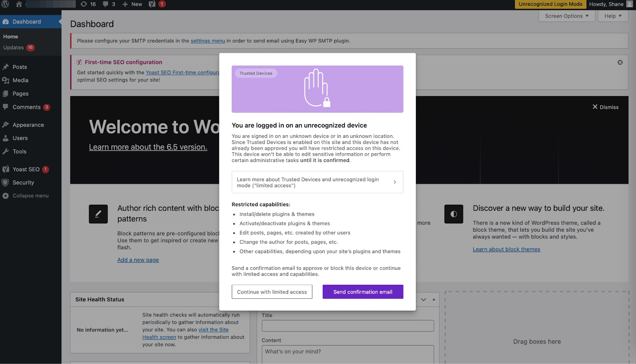Viewport: 636px width, 364px height.
Task: Click the Quick Draft Title field
Action: point(347,326)
